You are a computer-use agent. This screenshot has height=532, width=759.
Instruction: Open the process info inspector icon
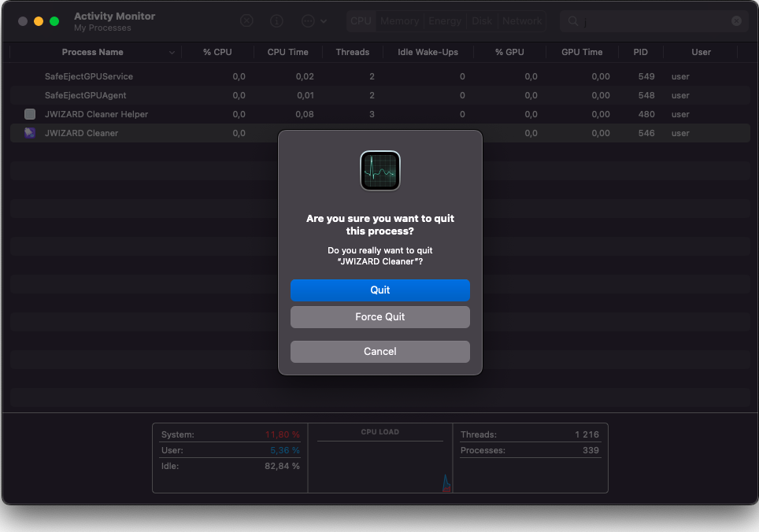tap(276, 21)
